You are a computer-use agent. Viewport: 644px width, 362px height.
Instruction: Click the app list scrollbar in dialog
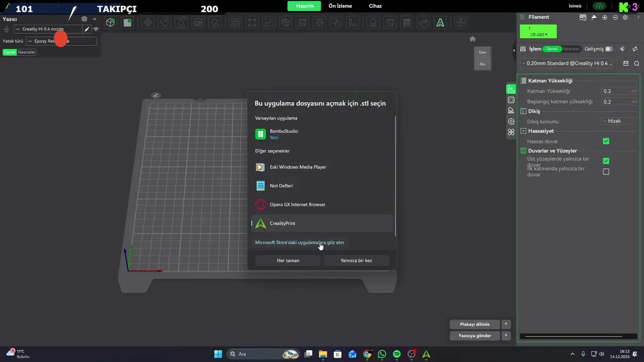(x=395, y=176)
